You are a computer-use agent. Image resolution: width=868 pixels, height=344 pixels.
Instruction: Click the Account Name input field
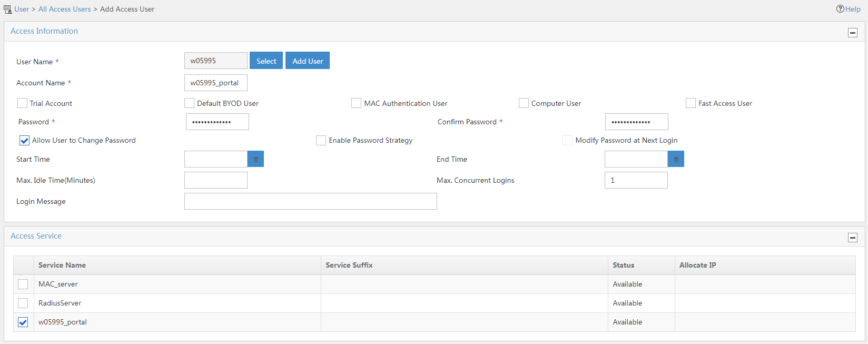click(x=216, y=83)
